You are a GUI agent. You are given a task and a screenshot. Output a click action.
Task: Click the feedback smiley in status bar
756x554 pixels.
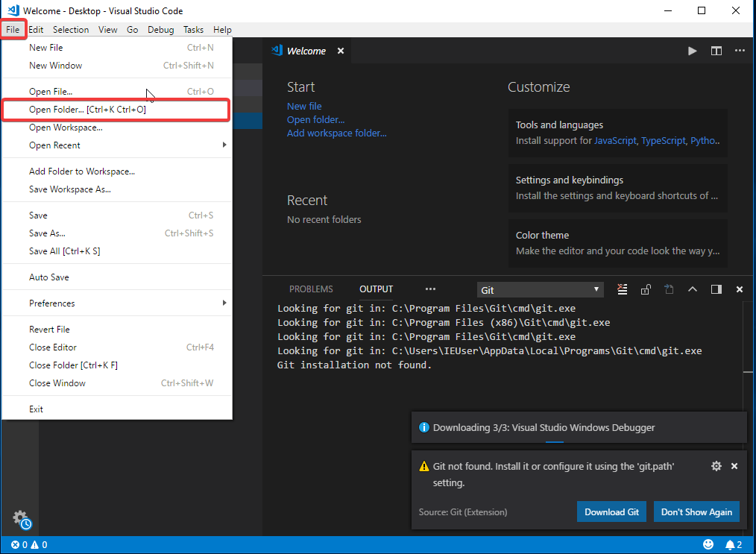pyautogui.click(x=708, y=544)
